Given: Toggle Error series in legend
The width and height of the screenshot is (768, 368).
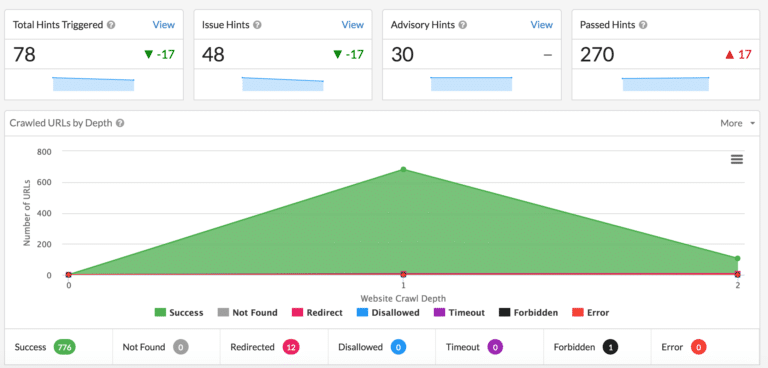Looking at the screenshot, I should point(591,313).
